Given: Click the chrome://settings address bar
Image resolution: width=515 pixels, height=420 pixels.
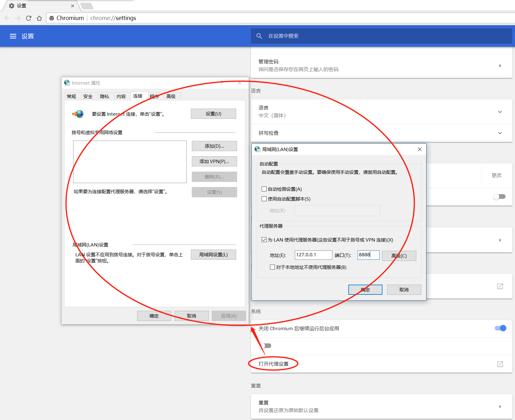Looking at the screenshot, I should [x=280, y=18].
